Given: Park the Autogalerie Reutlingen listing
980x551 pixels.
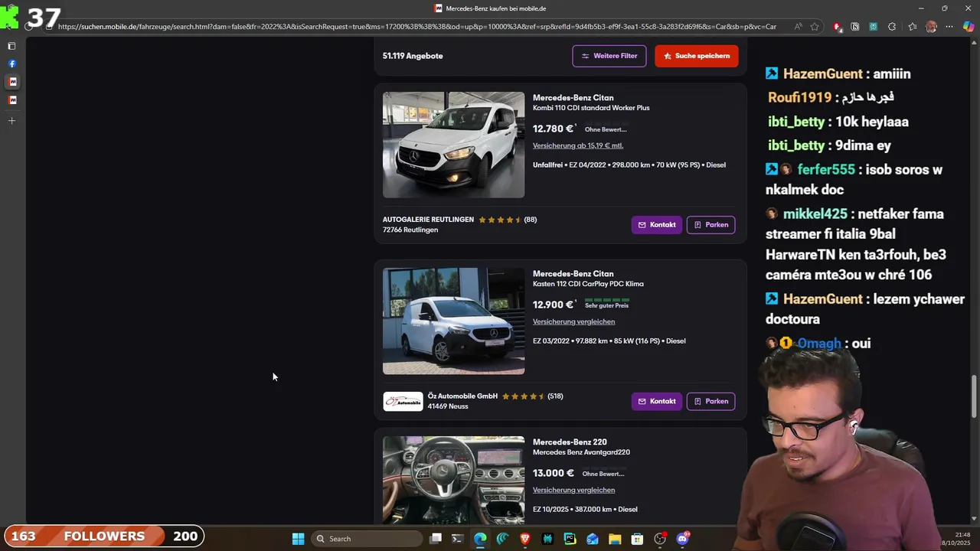Looking at the screenshot, I should coord(711,225).
